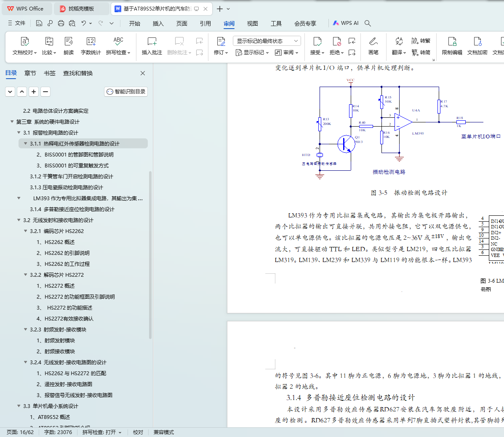The height and width of the screenshot is (437, 504).
Task: Click the Print icon in quick toolbar
Action: 61,23
